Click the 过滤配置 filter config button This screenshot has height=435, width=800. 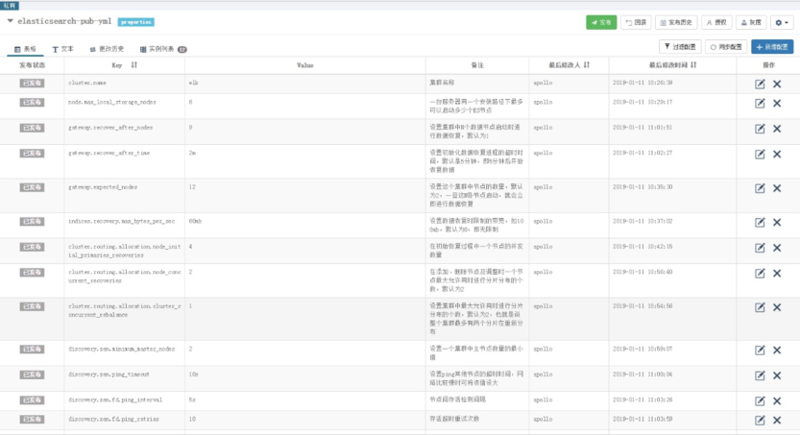coord(680,47)
